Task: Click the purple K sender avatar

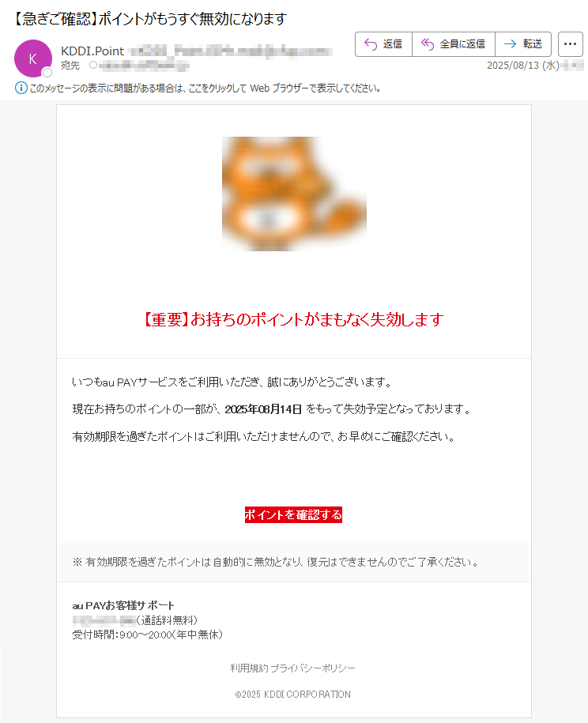Action: (x=32, y=58)
